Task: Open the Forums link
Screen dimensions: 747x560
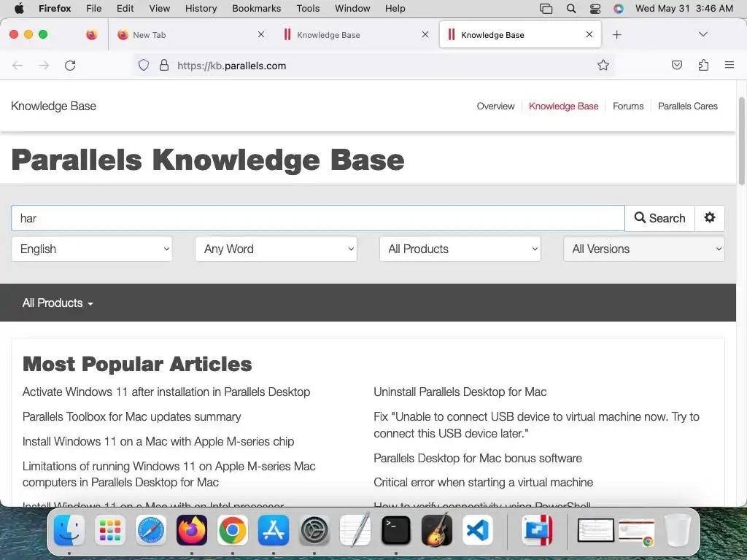Action: click(x=628, y=106)
